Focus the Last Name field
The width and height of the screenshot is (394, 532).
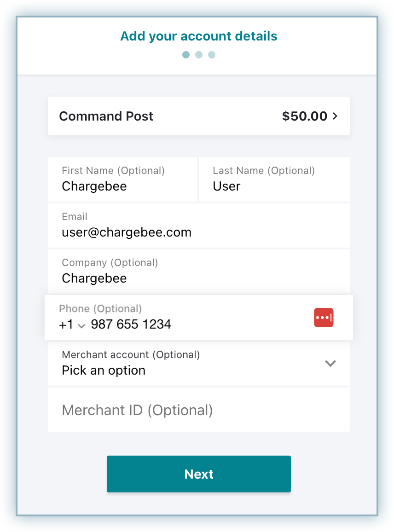(274, 186)
